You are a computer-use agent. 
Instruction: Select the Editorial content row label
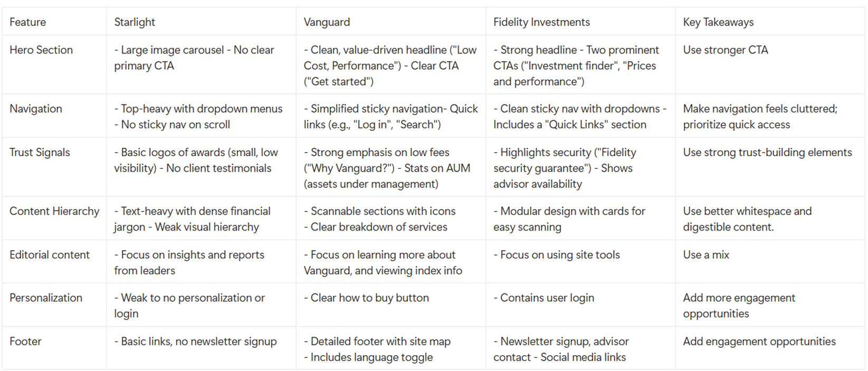[50, 255]
